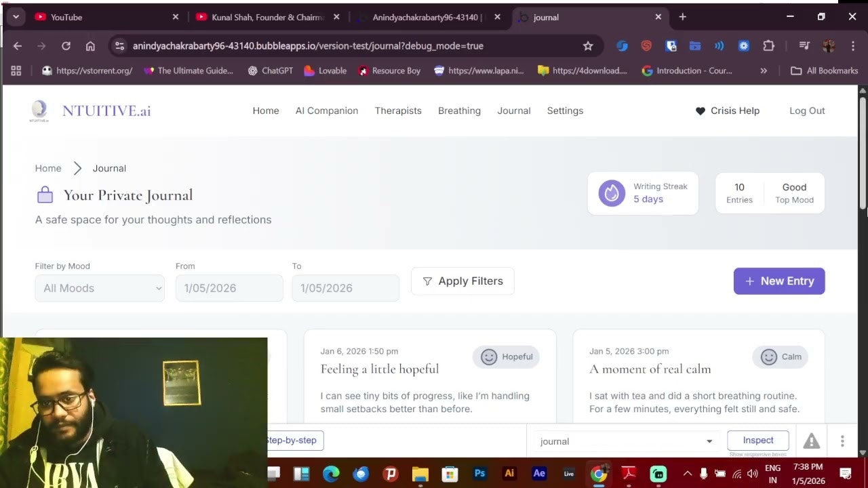Click the Inspect button in the debugger
868x488 pixels.
757,440
